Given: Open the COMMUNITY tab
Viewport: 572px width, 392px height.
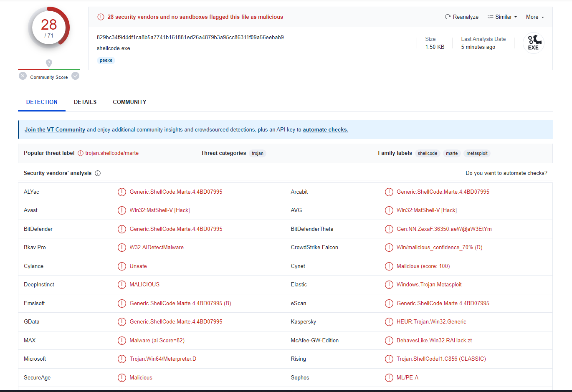Looking at the screenshot, I should pyautogui.click(x=129, y=102).
